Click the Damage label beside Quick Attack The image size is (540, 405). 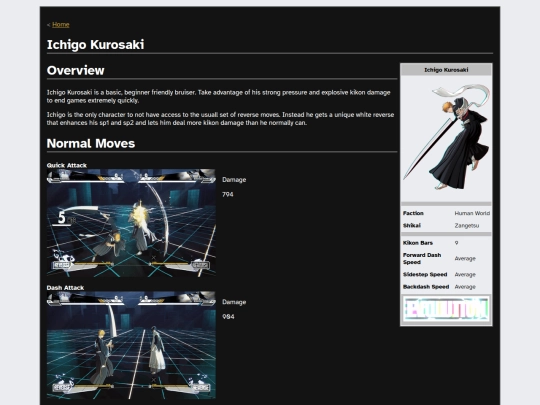pos(234,180)
